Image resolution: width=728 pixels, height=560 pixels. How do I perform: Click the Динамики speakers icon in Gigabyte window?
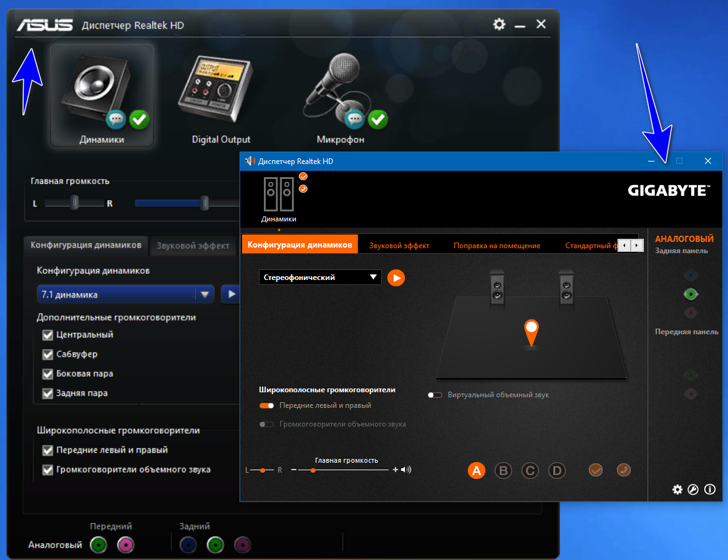point(279,194)
